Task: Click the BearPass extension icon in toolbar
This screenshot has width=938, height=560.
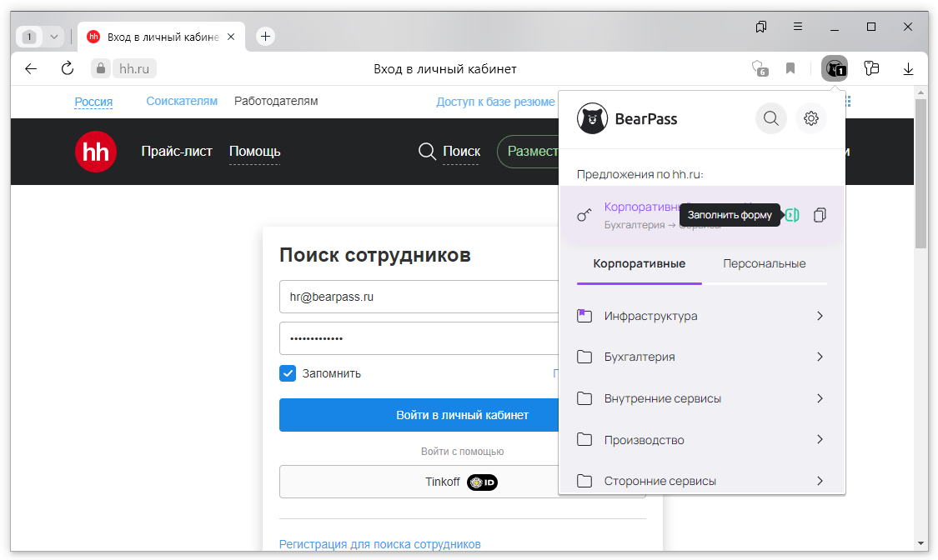Action: click(834, 68)
